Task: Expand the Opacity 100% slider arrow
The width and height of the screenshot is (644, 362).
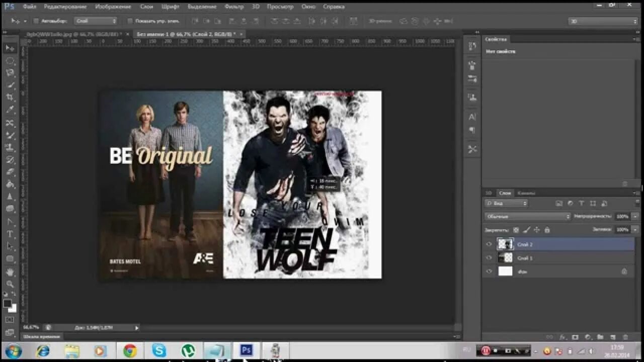Action: click(635, 216)
